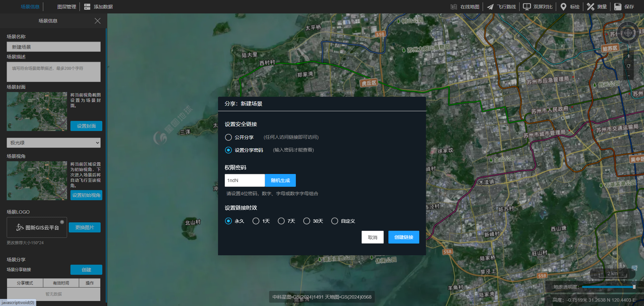Remove the 场景LOGO image with X icon
Image resolution: width=644 pixels, height=306 pixels.
62,222
